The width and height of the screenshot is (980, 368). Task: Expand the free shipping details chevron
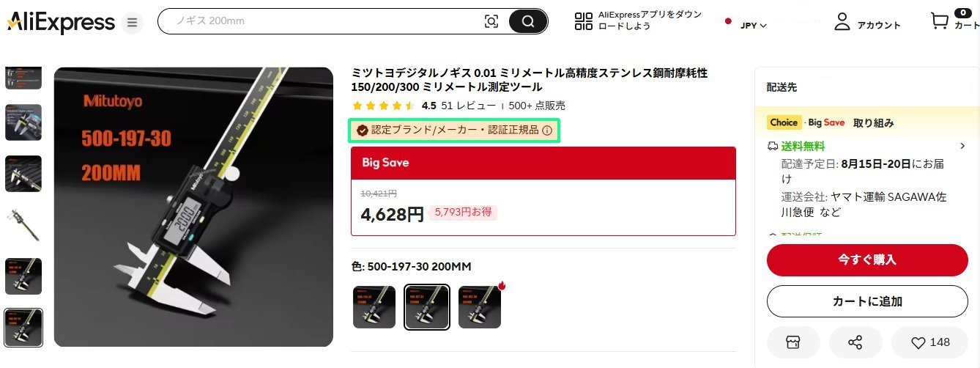[x=962, y=146]
